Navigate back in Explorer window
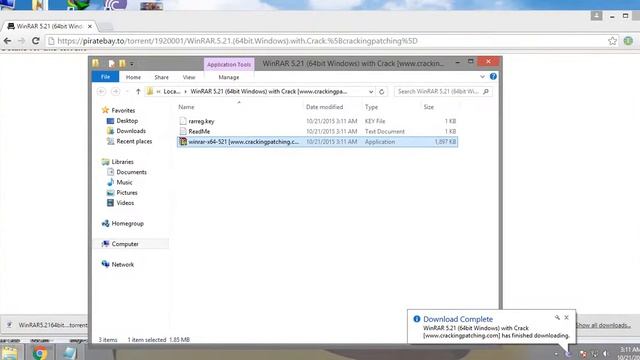Image resolution: width=640 pixels, height=360 pixels. tap(102, 91)
